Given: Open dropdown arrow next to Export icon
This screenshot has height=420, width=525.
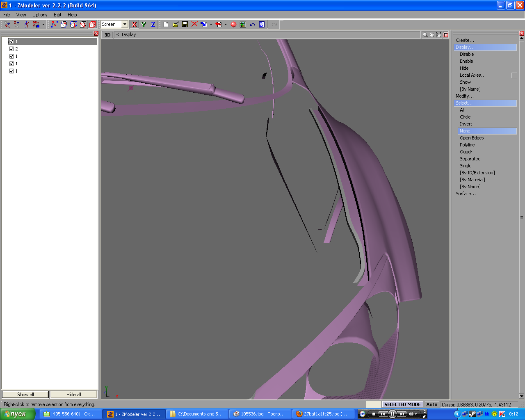Looking at the screenshot, I should 226,25.
